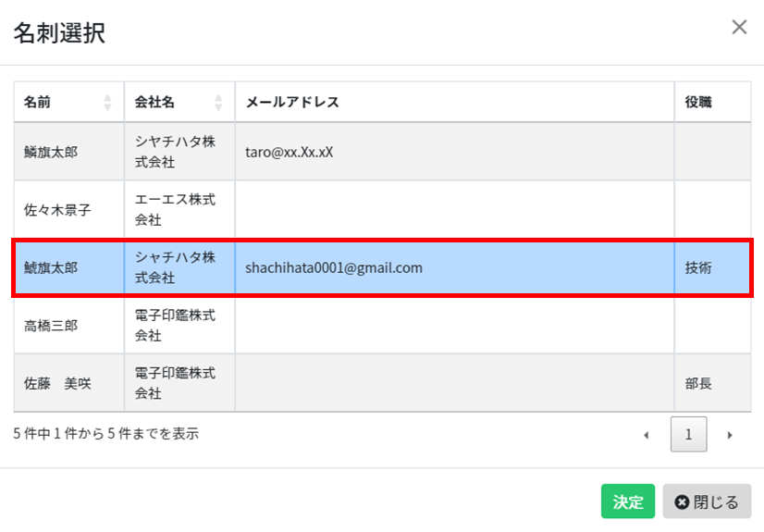The height and width of the screenshot is (532, 764).
Task: Click シヤチハタ株式会社 cell in taro@xx.Xx.xX row
Action: tap(179, 152)
